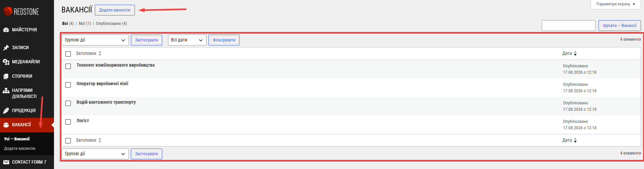Open the Медіафайли media icon
Image resolution: width=644 pixels, height=169 pixels.
coord(6,62)
